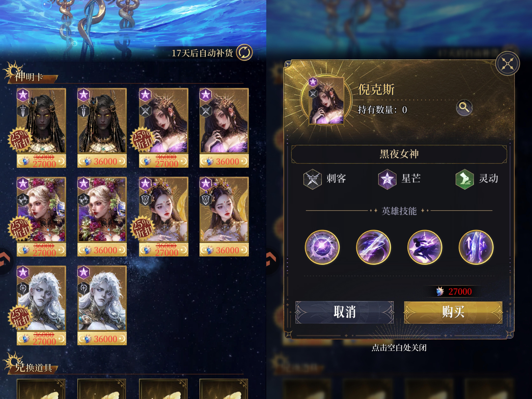Select the first purple orb hero skill
The image size is (532, 399).
(322, 247)
